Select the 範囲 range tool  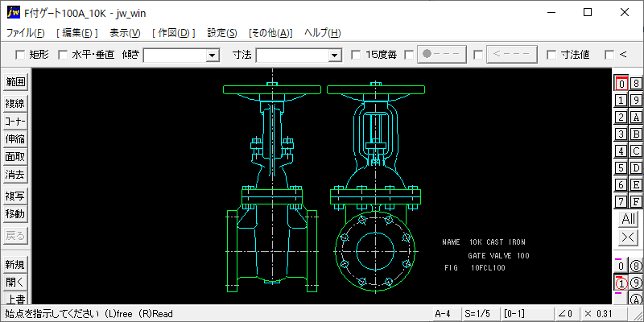(x=15, y=82)
